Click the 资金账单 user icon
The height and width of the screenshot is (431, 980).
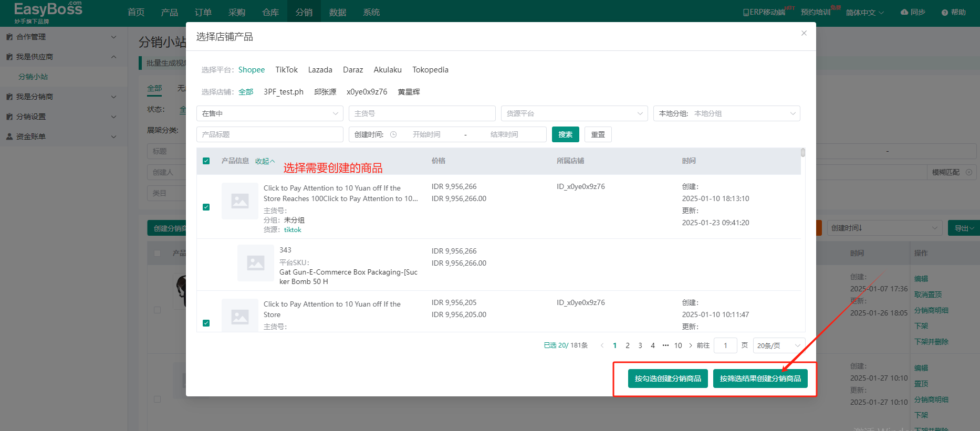coord(9,136)
